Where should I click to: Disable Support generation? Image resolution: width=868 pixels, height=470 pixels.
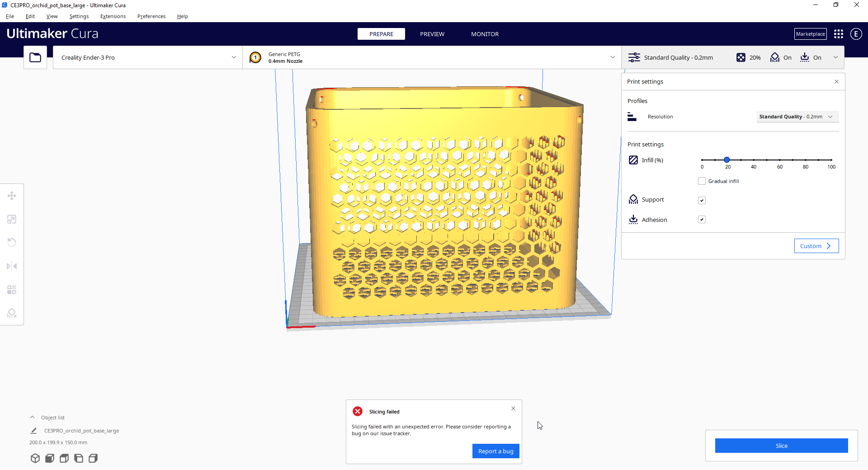[702, 200]
